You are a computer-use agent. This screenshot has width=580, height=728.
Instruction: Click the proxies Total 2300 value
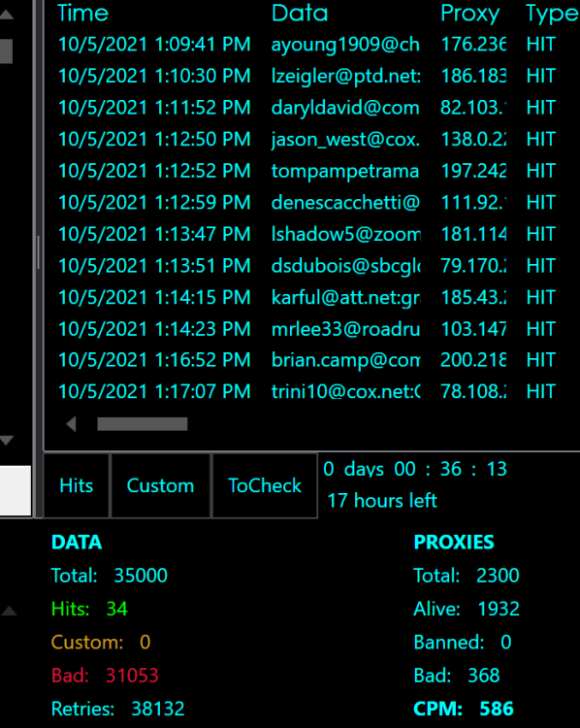coord(498,576)
